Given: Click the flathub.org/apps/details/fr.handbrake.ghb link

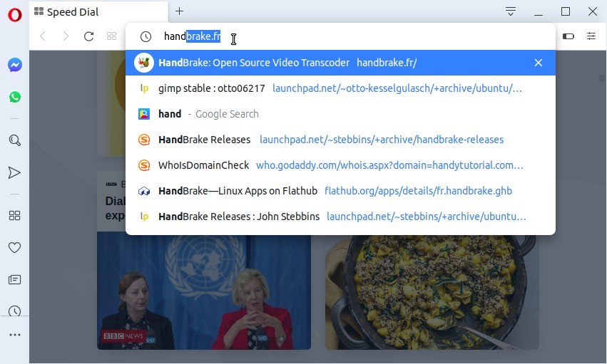Looking at the screenshot, I should pyautogui.click(x=418, y=191).
